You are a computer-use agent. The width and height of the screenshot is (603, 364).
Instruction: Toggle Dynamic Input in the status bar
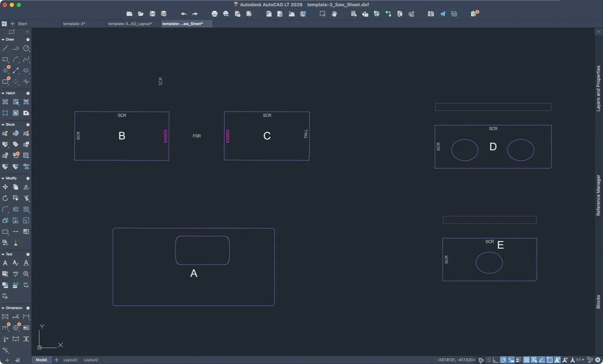(511, 360)
